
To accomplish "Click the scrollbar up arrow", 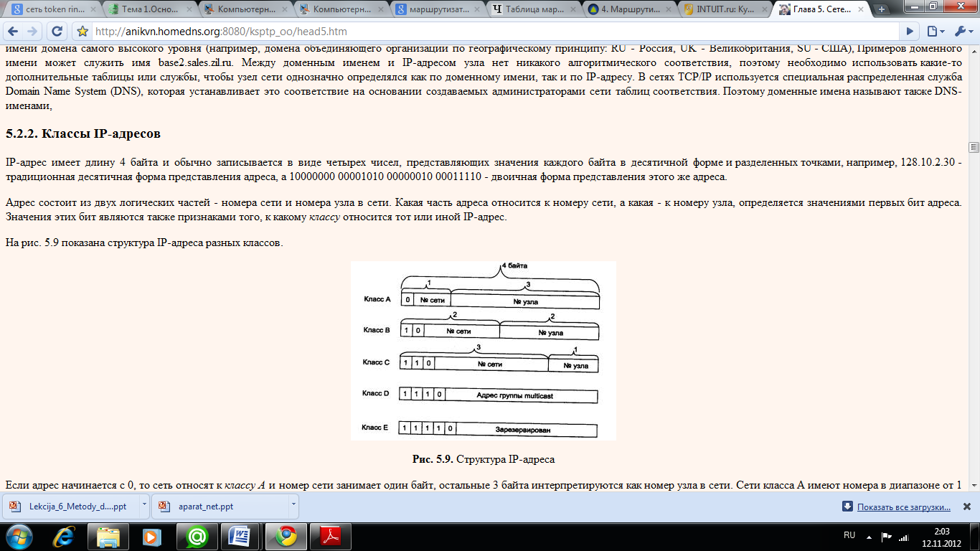I will point(974,51).
